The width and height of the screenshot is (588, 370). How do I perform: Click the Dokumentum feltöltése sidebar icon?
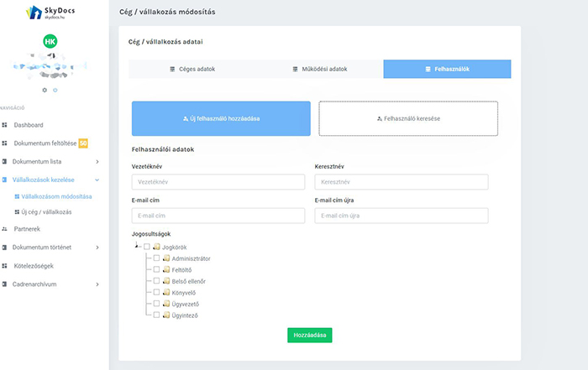pyautogui.click(x=5, y=143)
